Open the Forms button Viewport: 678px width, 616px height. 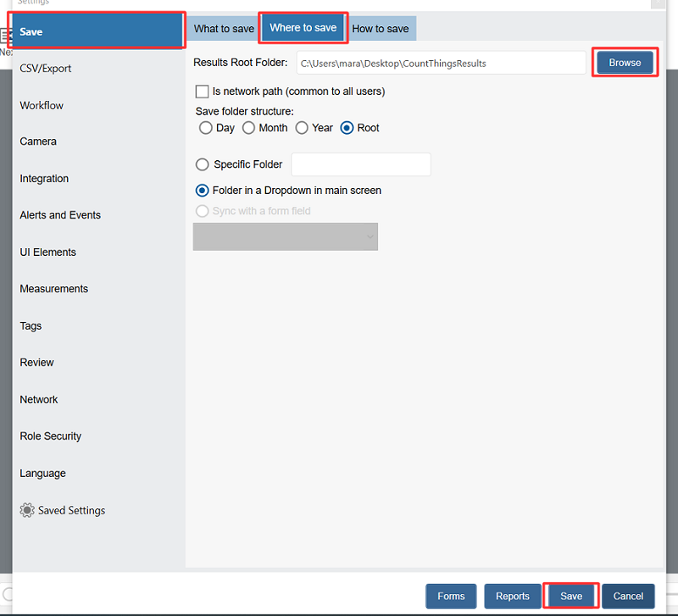point(451,597)
